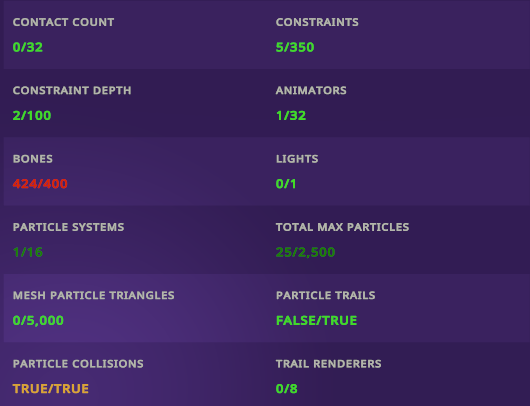Click the Particle Systems label
The height and width of the screenshot is (406, 530).
(x=69, y=227)
